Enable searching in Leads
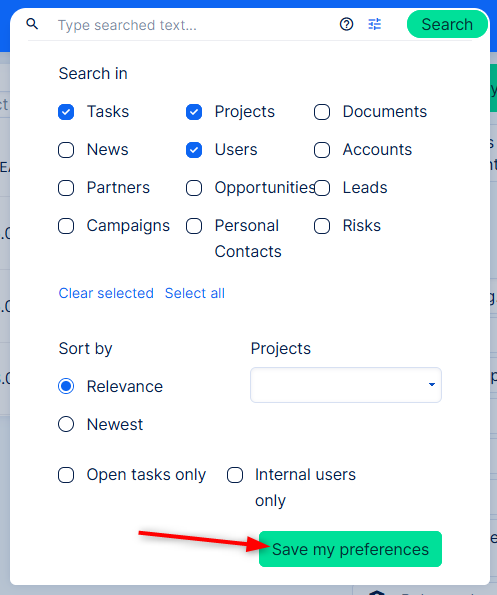The image size is (497, 595). click(x=322, y=188)
